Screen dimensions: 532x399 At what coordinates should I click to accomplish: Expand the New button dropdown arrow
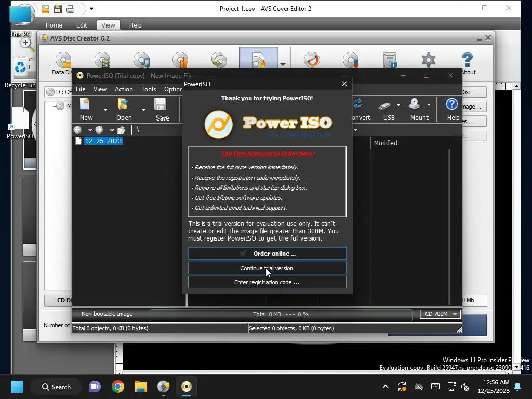(105, 109)
